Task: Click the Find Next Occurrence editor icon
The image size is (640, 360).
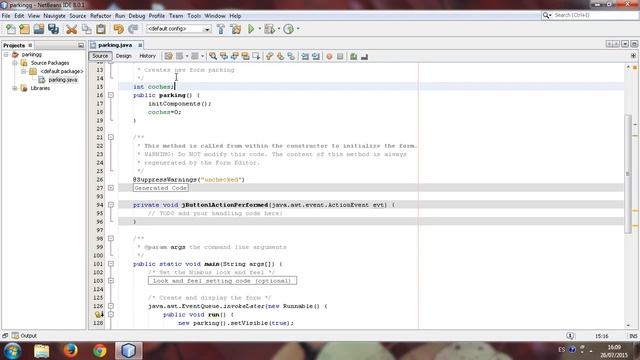Action: [235, 56]
